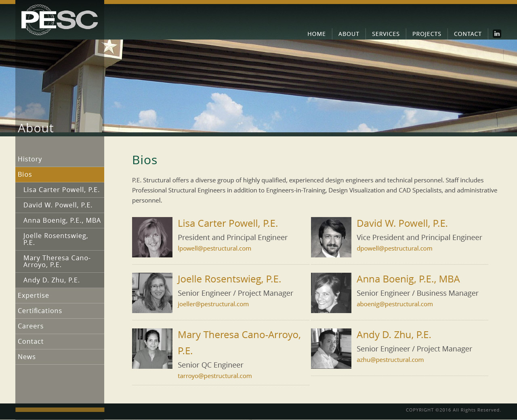The width and height of the screenshot is (517, 420).
Task: Select News in the sidebar
Action: tap(60, 357)
